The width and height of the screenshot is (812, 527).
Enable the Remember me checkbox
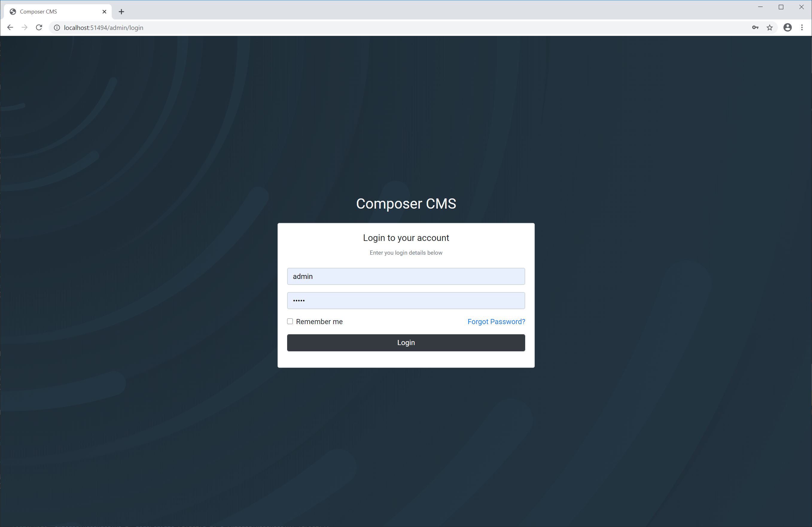tap(290, 321)
